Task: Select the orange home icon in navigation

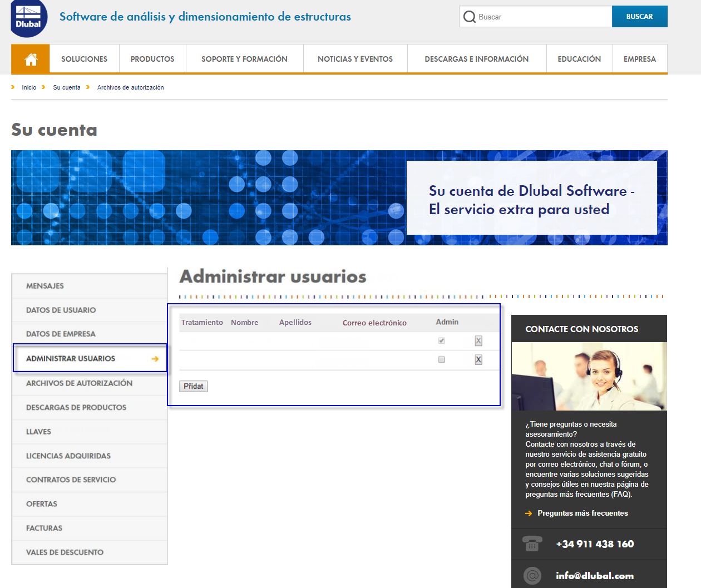Action: [x=30, y=58]
